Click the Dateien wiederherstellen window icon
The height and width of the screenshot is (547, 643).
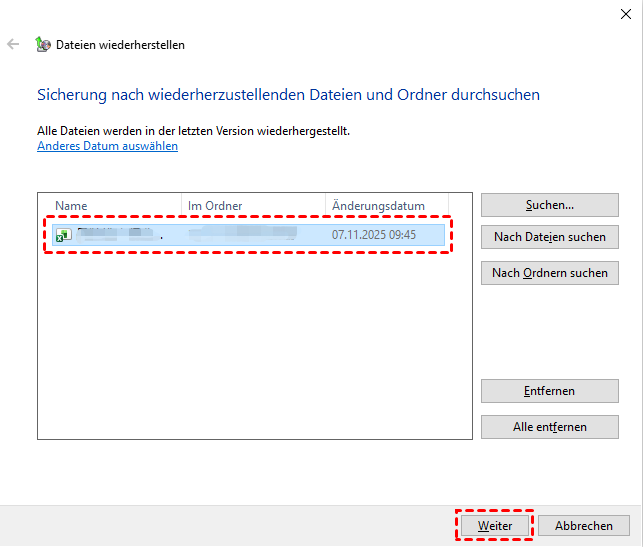pyautogui.click(x=43, y=44)
